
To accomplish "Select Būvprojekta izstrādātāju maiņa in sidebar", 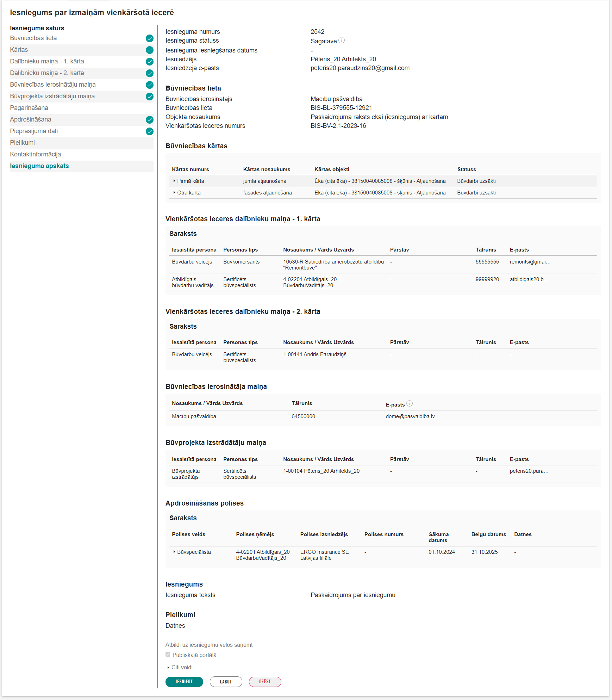I will coord(52,96).
